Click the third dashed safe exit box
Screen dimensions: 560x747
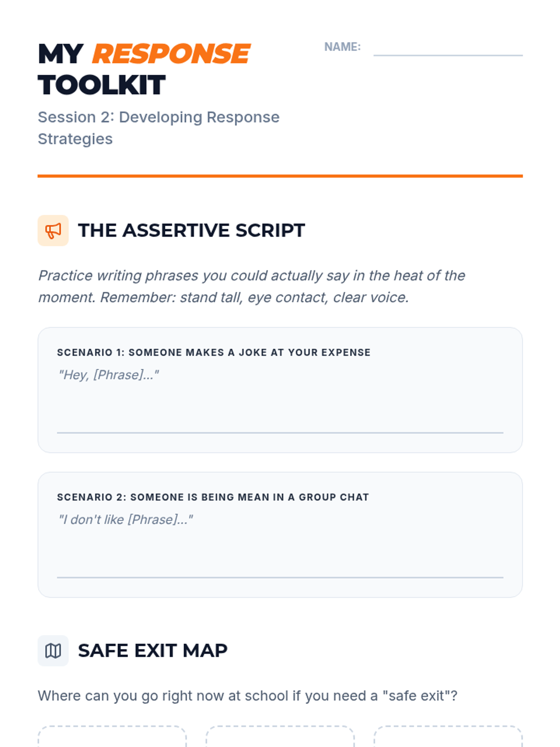click(x=448, y=738)
